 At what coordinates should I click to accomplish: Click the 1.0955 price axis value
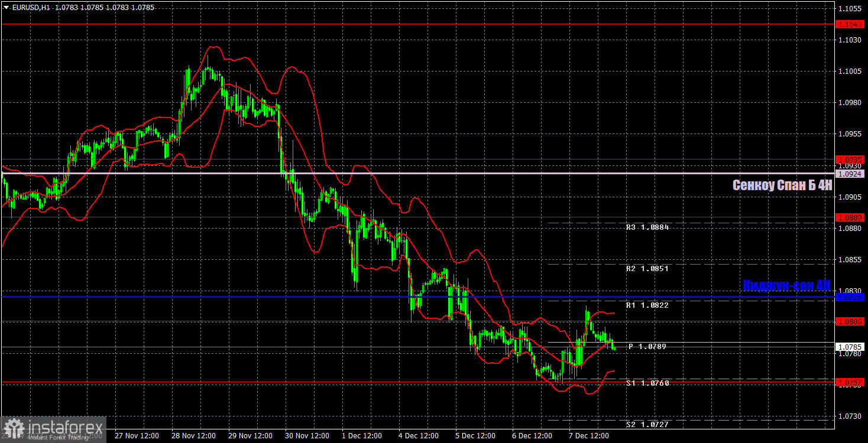point(850,134)
